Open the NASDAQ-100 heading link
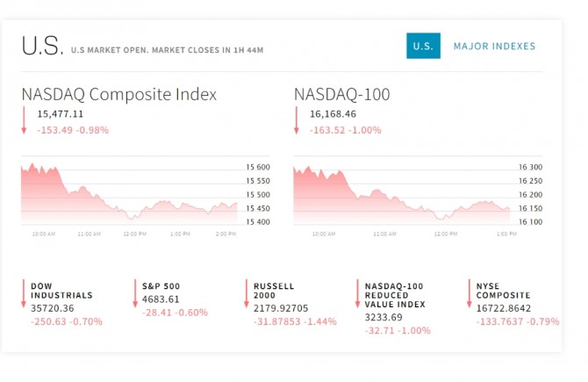 coord(341,94)
